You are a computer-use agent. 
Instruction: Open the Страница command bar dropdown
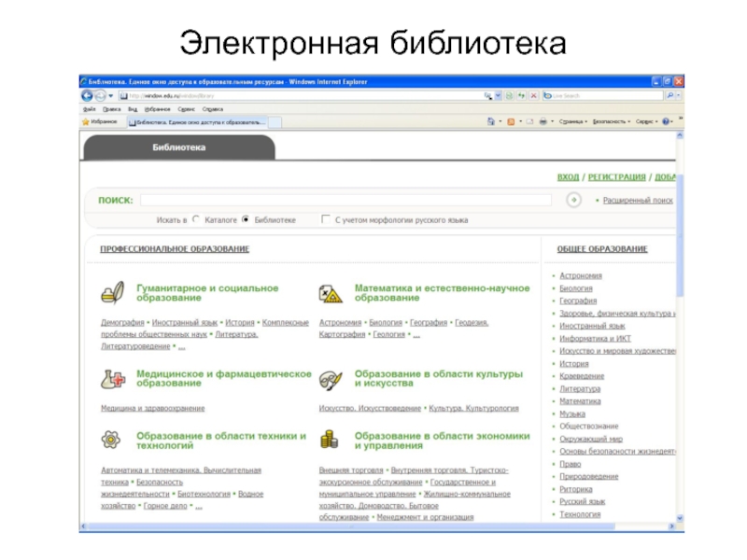pos(573,122)
